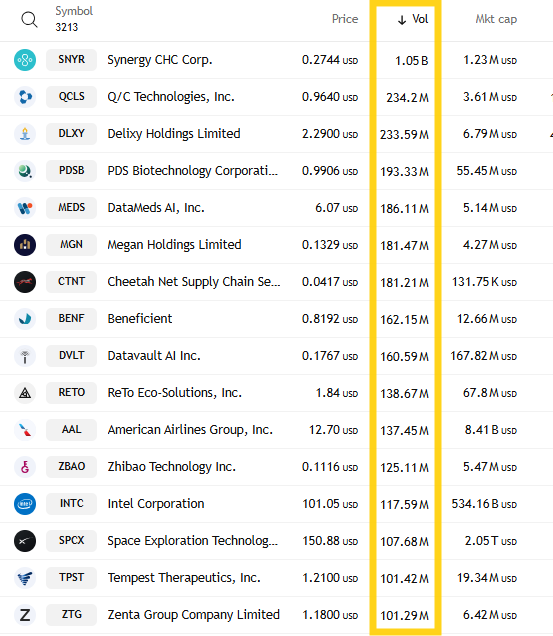The image size is (553, 636).
Task: Open Delixy Holdings Limited stock link
Action: coord(174,134)
